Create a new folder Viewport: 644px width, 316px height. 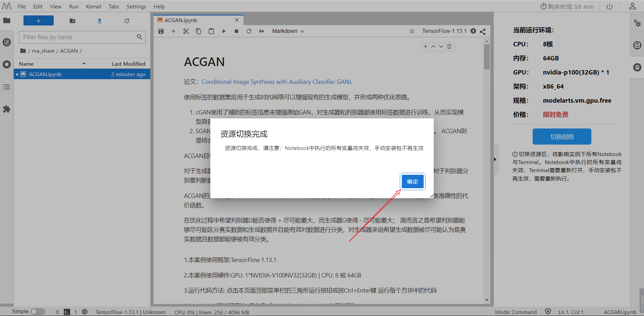[x=72, y=21]
